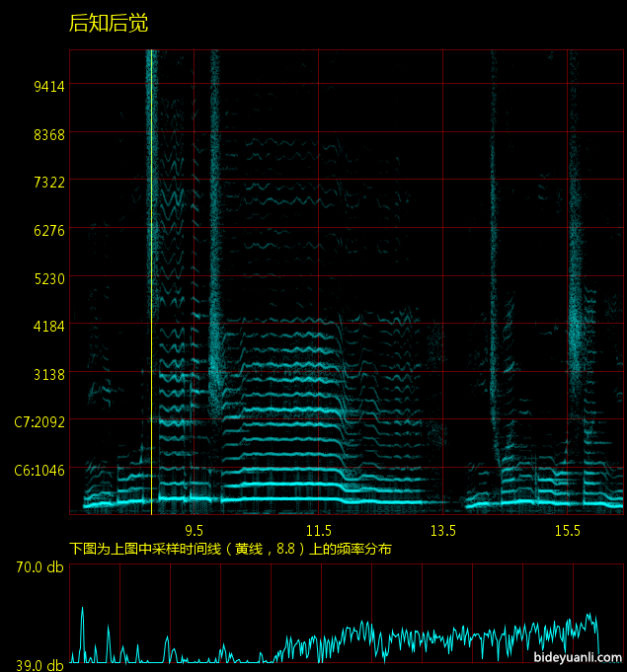Image resolution: width=627 pixels, height=672 pixels.
Task: Click the 4184 frequency axis label
Action: (x=48, y=326)
